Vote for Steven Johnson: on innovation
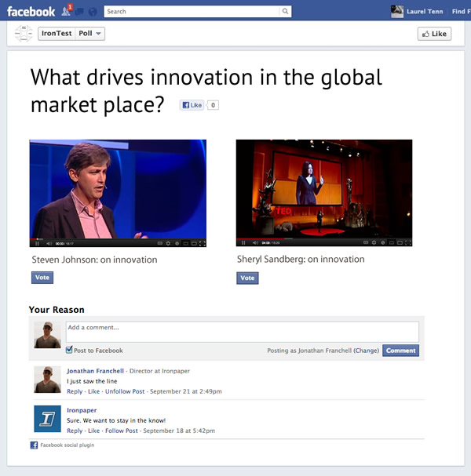 tap(42, 278)
